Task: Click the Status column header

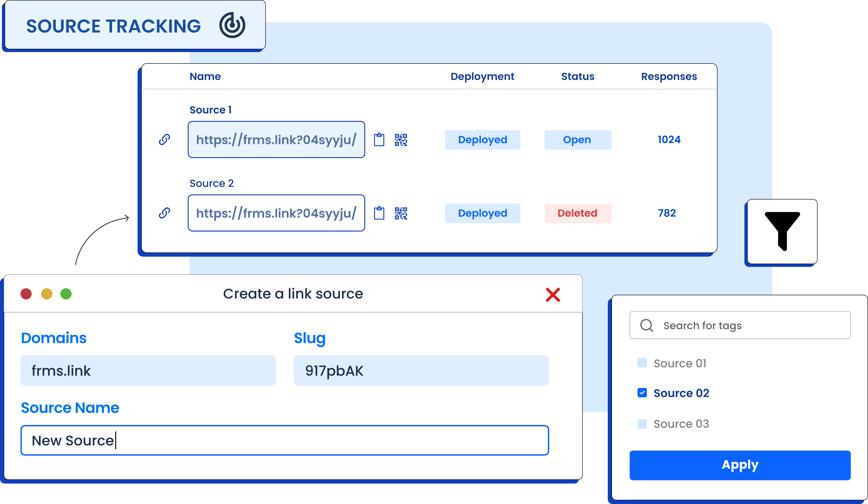Action: click(578, 76)
